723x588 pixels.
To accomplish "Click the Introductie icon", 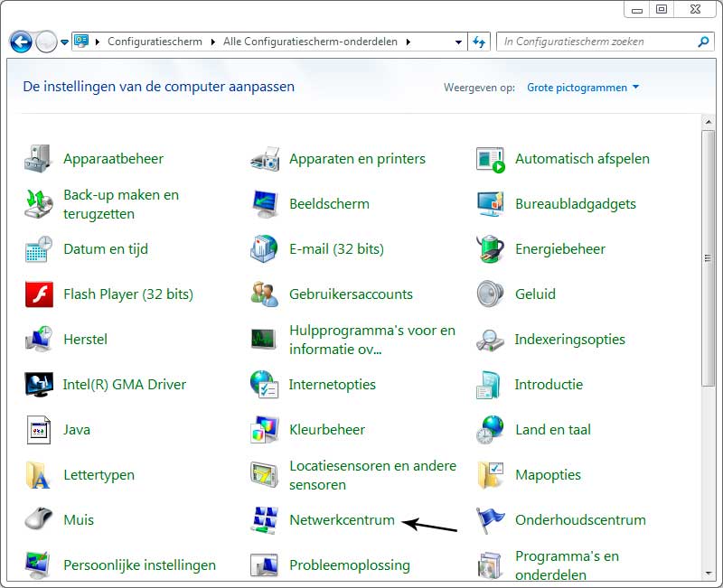I will coord(488,385).
